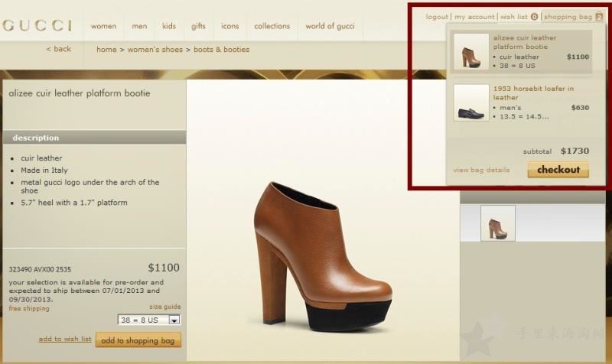
Task: Open the wish list link
Action: coord(513,17)
